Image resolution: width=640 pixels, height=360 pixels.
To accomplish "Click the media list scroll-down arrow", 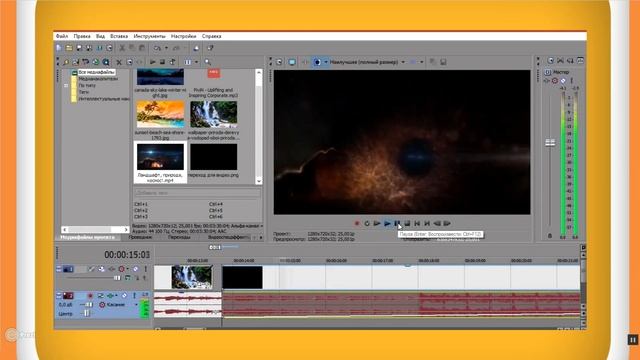I will tap(259, 181).
